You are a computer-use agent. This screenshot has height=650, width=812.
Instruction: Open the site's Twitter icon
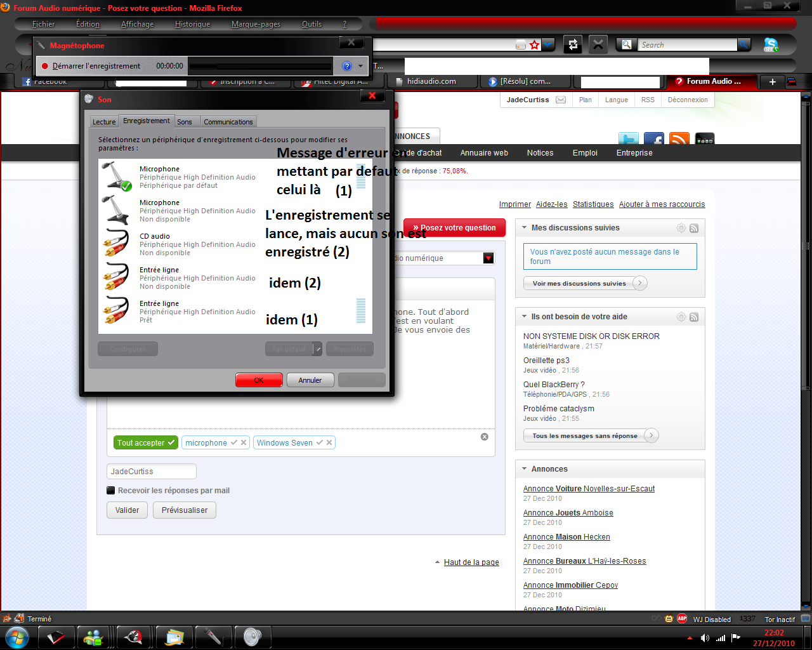[629, 139]
